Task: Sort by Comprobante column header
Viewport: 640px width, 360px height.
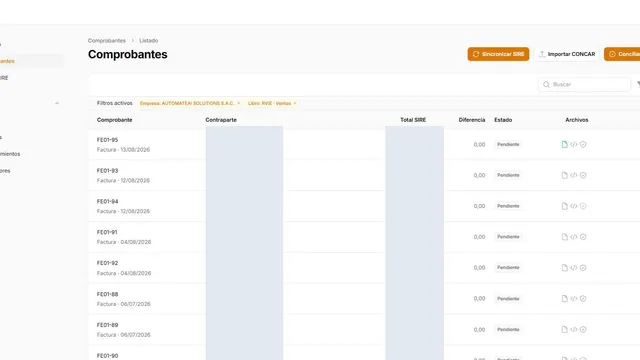Action: tap(114, 120)
